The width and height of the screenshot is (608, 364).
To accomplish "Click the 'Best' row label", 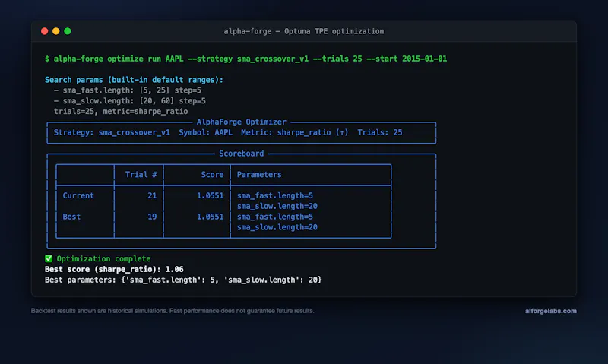I will click(x=71, y=217).
